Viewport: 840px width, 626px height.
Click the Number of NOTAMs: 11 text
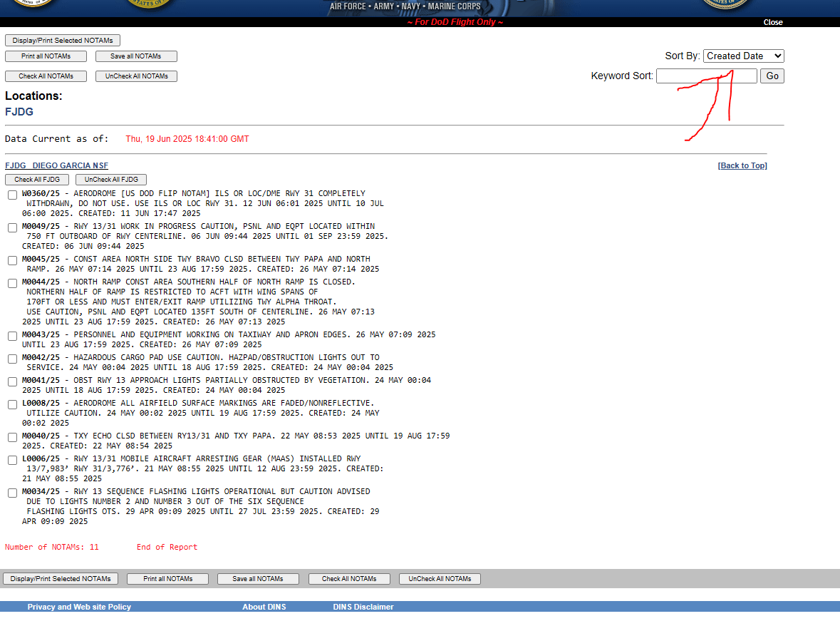[52, 547]
